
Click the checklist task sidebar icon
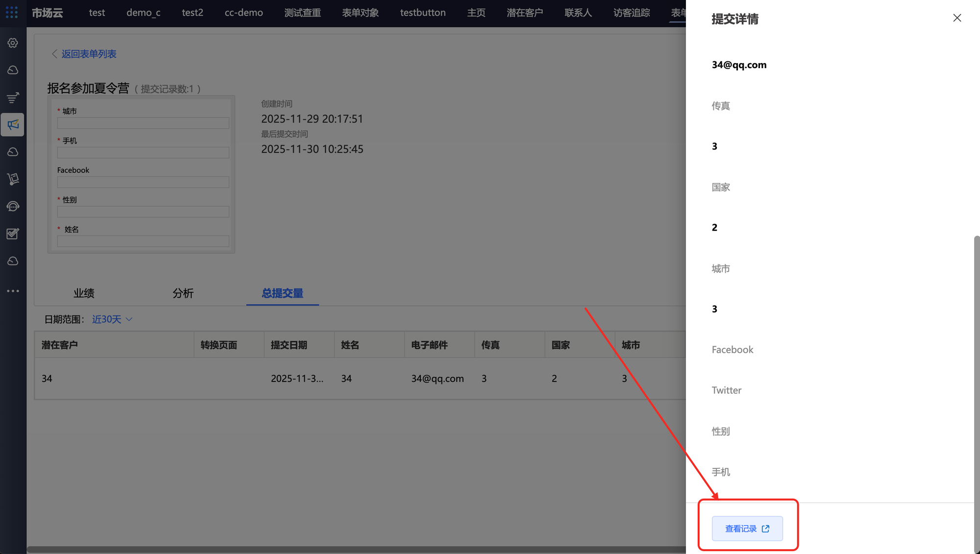(13, 234)
